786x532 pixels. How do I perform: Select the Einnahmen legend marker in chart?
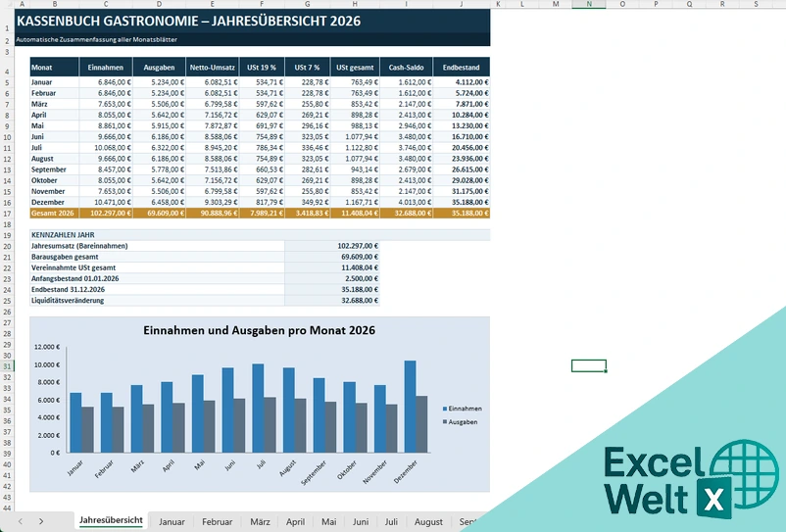click(x=445, y=409)
